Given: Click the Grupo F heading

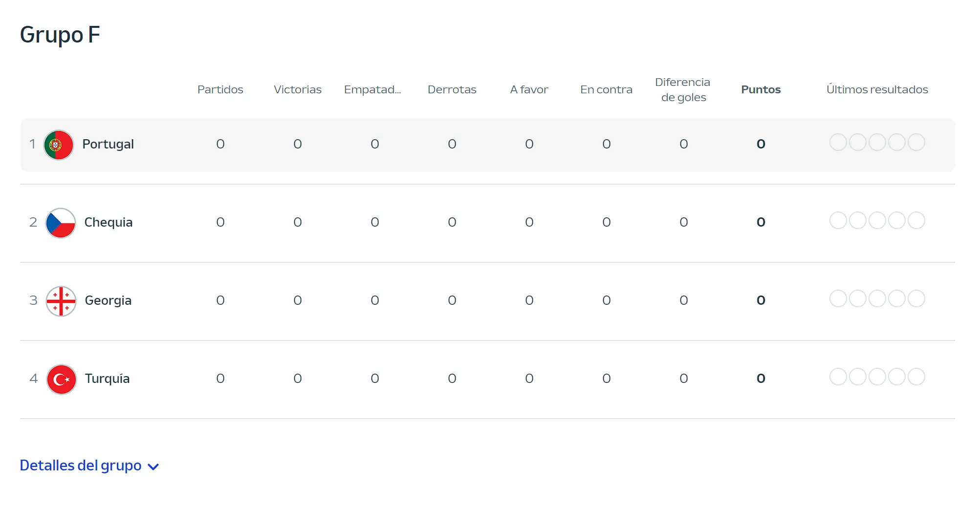Looking at the screenshot, I should click(x=60, y=35).
